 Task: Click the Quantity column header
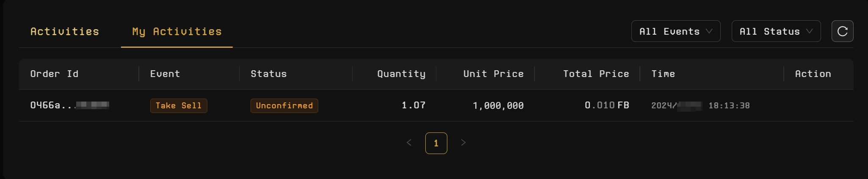pyautogui.click(x=401, y=74)
